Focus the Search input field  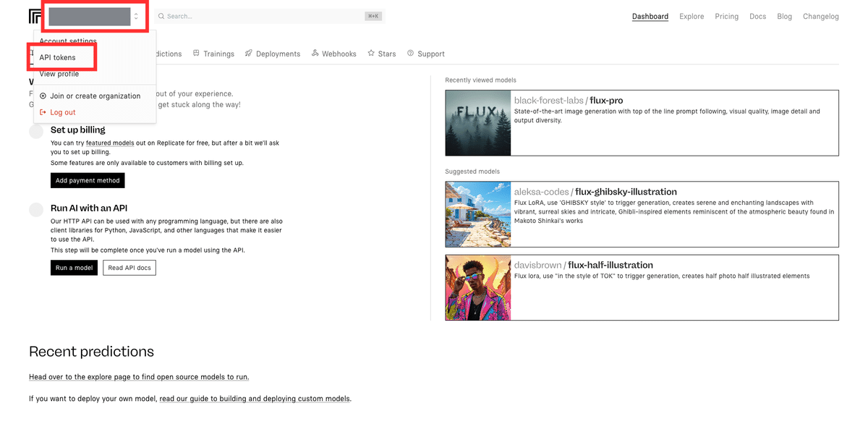click(x=269, y=16)
